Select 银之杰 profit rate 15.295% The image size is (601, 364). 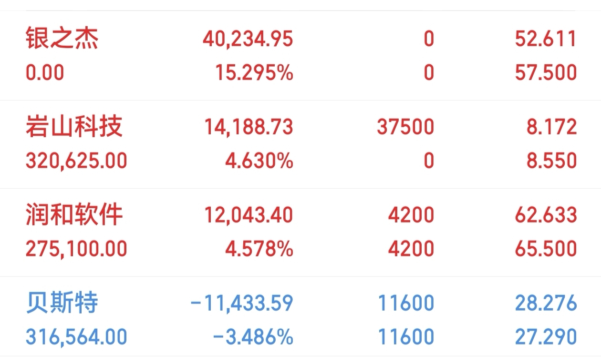[254, 73]
